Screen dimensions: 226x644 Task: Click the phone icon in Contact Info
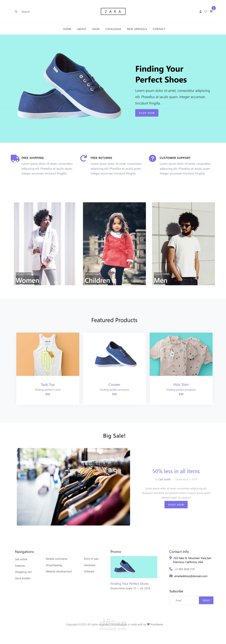click(x=171, y=569)
